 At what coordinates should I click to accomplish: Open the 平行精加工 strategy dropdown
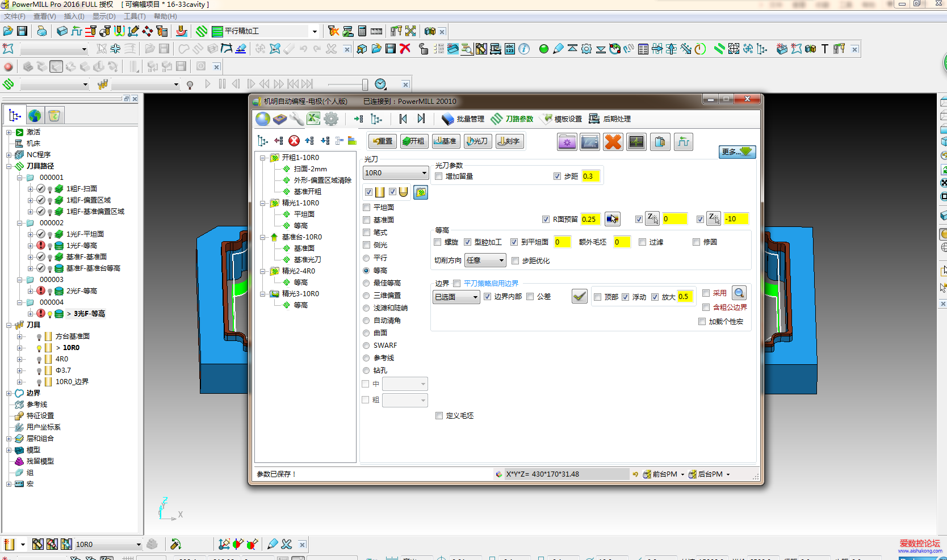coord(314,31)
